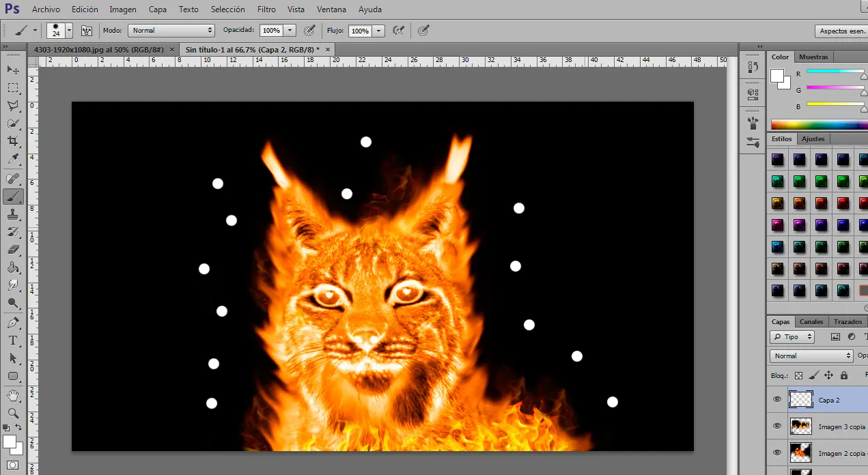Switch to the Canales tab
Image resolution: width=868 pixels, height=475 pixels.
[x=811, y=322]
